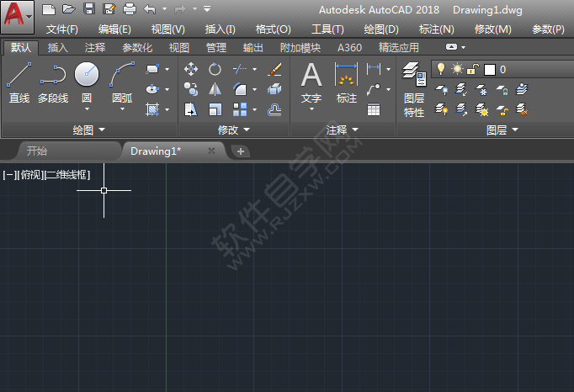Viewport: 574px width, 392px height.
Task: Select the Erase tool icon
Action: coord(274,69)
